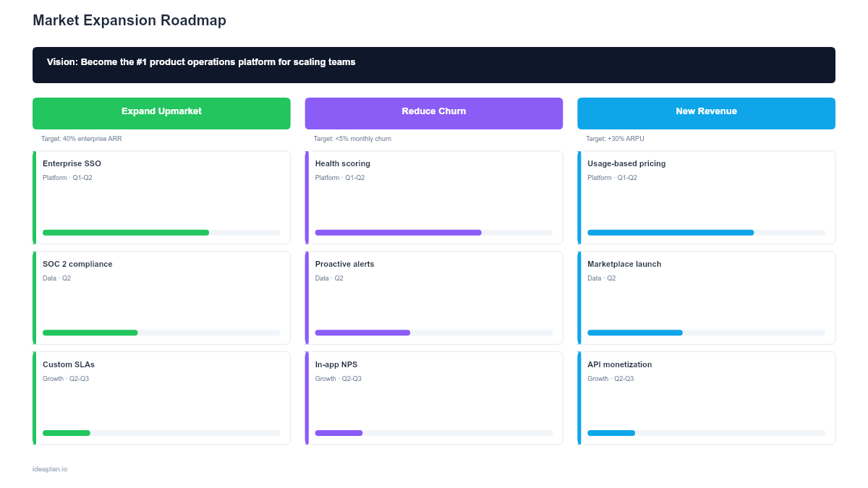This screenshot has width=868, height=488.
Task: Select the New Revenue column header
Action: pyautogui.click(x=705, y=113)
